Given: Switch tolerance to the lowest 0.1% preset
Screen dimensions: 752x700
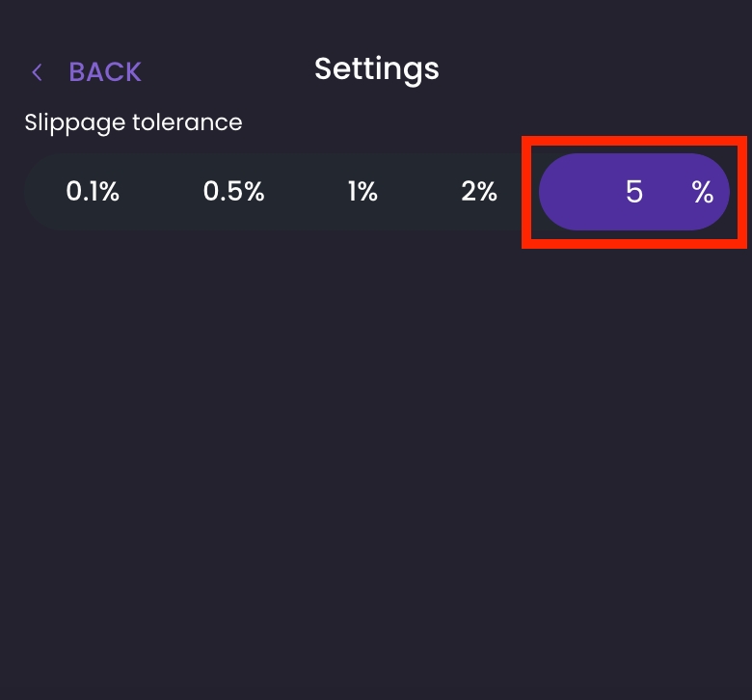Looking at the screenshot, I should pos(93,192).
